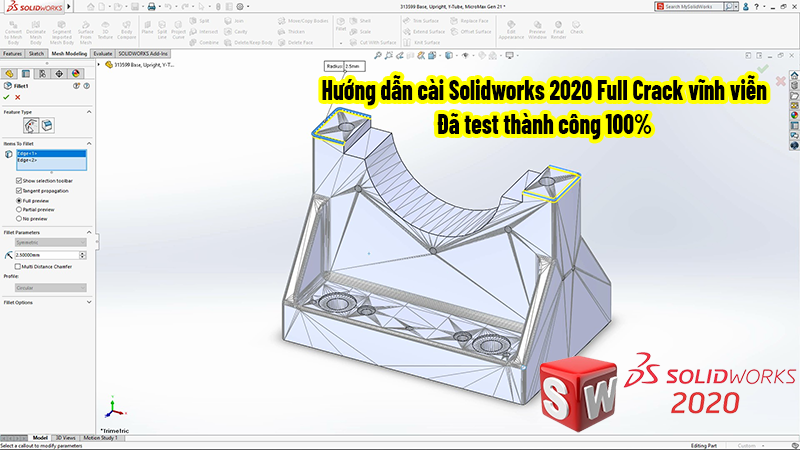
Task: Enable Multi Distance Chamfer checkbox
Action: (17, 266)
